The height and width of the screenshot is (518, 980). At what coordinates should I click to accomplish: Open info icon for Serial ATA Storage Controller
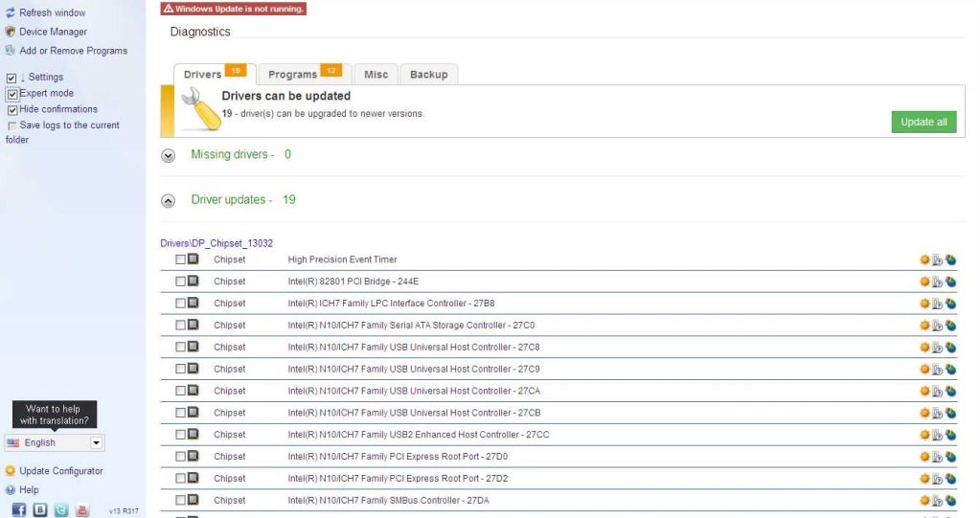pos(938,326)
